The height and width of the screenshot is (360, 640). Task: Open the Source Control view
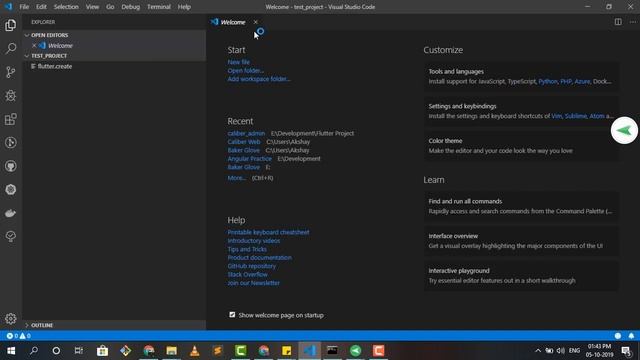point(11,72)
